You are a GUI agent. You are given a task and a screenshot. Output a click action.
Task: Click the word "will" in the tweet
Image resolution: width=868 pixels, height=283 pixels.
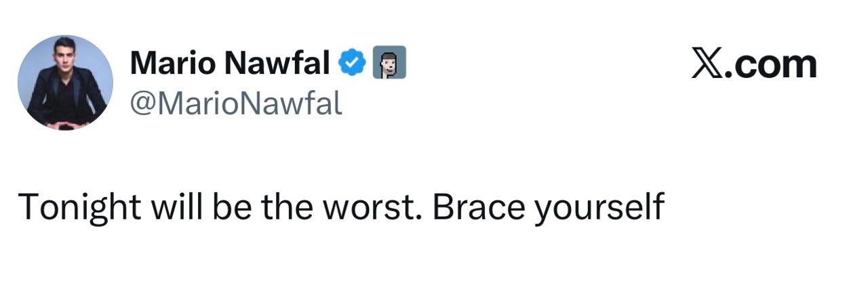175,207
